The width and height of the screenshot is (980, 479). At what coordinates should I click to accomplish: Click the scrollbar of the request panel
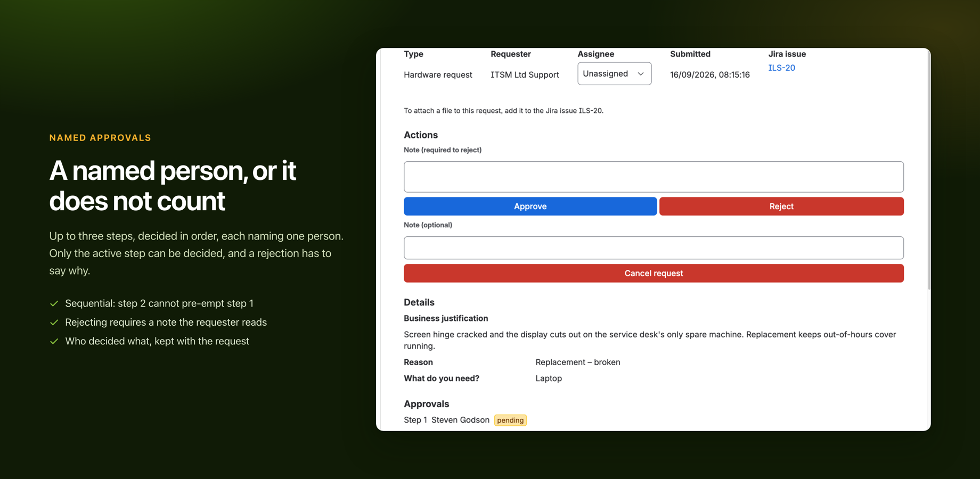(x=929, y=170)
